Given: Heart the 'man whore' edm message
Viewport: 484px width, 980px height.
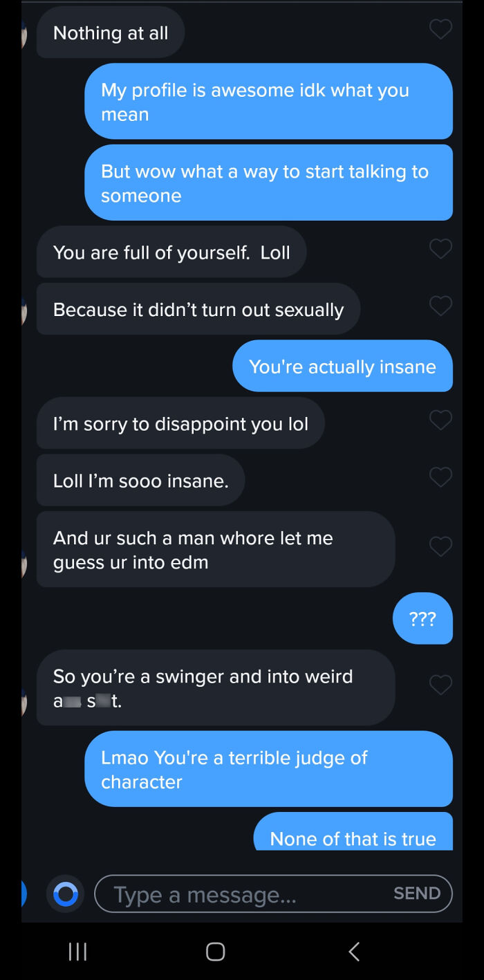Looking at the screenshot, I should 440,546.
